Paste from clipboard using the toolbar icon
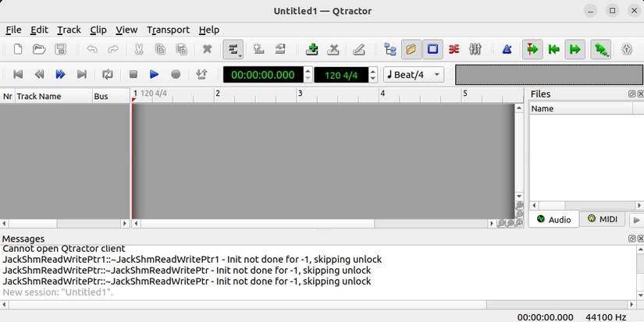The height and width of the screenshot is (322, 644). pyautogui.click(x=181, y=50)
